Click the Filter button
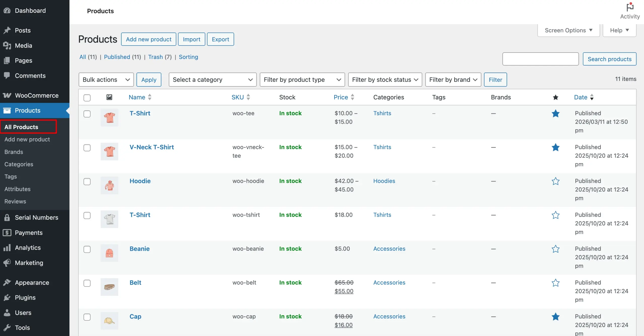644x336 pixels. click(x=495, y=80)
